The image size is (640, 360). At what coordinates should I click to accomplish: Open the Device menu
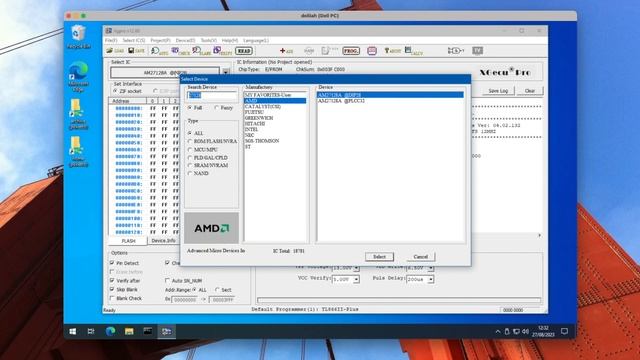coord(185,40)
